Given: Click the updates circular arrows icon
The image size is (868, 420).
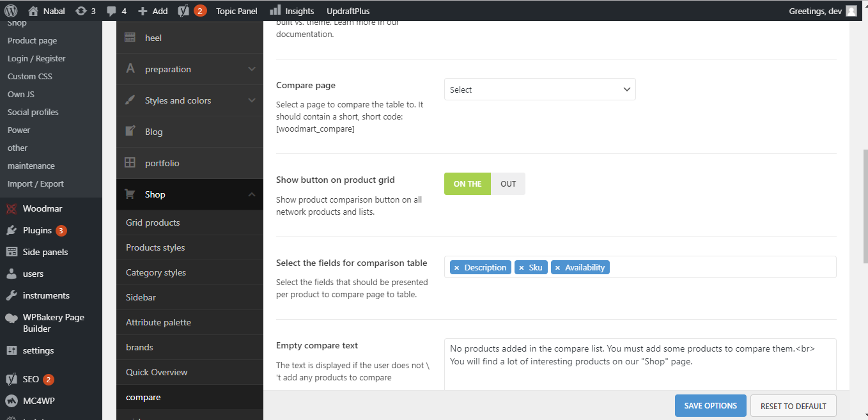Looking at the screenshot, I should point(81,11).
